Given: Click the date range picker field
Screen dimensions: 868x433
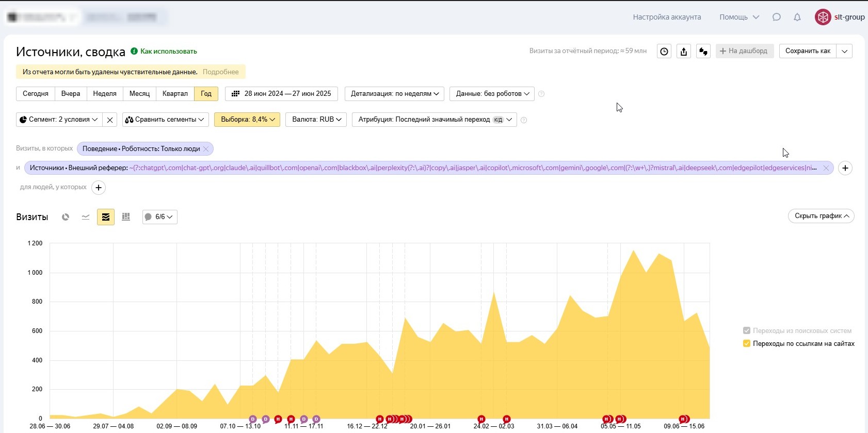Looking at the screenshot, I should click(281, 94).
